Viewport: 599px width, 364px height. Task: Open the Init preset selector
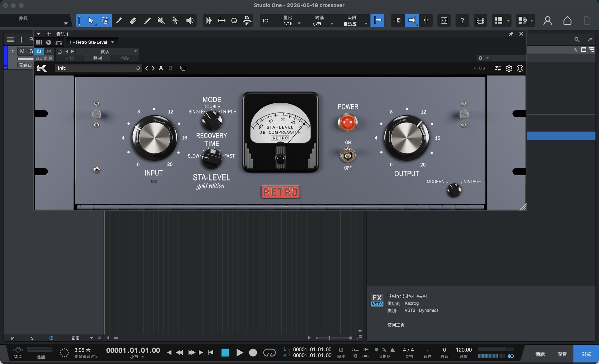pos(98,68)
